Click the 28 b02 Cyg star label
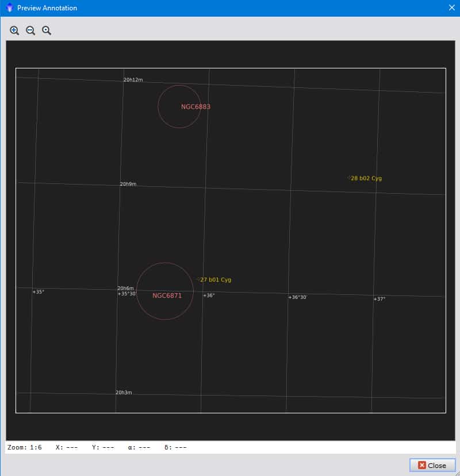This screenshot has height=476, width=460. click(366, 178)
